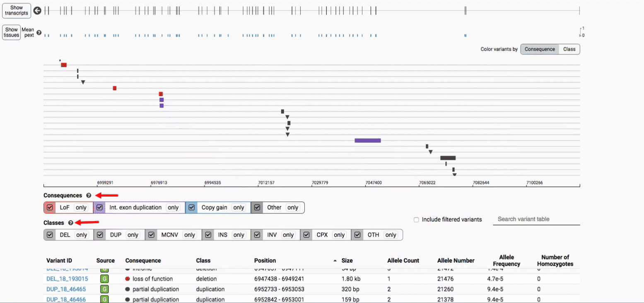Open variant DEL_18_193015 link
Viewport: 644px width, 303px height.
(x=67, y=279)
